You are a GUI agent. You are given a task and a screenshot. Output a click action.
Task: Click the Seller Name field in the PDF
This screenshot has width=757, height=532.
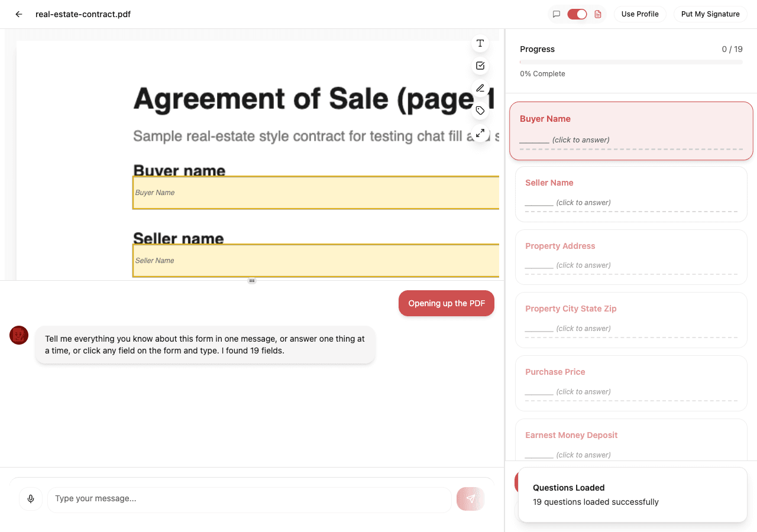click(x=316, y=261)
